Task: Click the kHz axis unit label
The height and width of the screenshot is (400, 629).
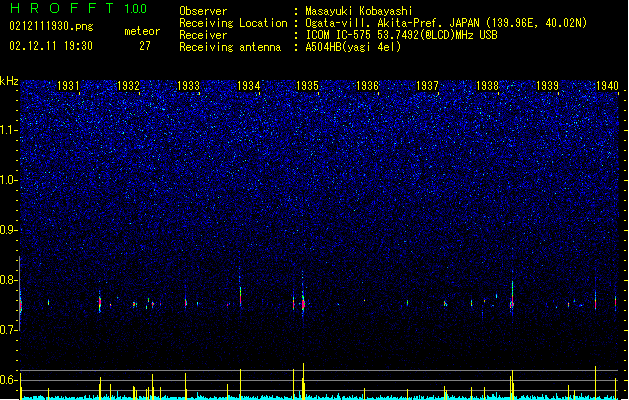Action: point(9,81)
